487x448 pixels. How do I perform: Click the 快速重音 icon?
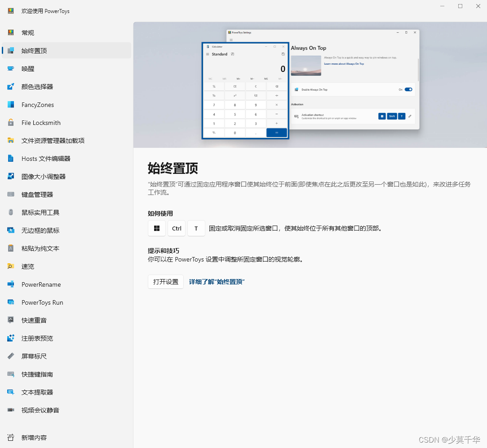tap(11, 320)
